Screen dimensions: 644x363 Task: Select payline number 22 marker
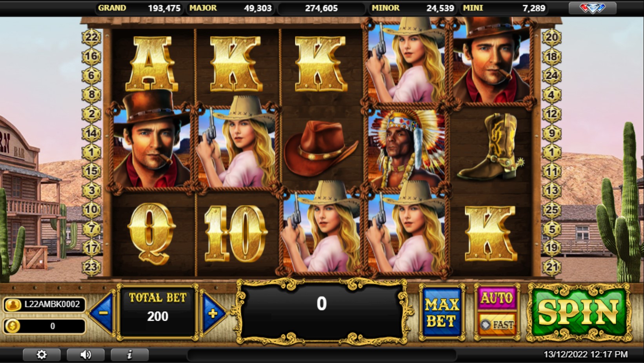(x=91, y=37)
